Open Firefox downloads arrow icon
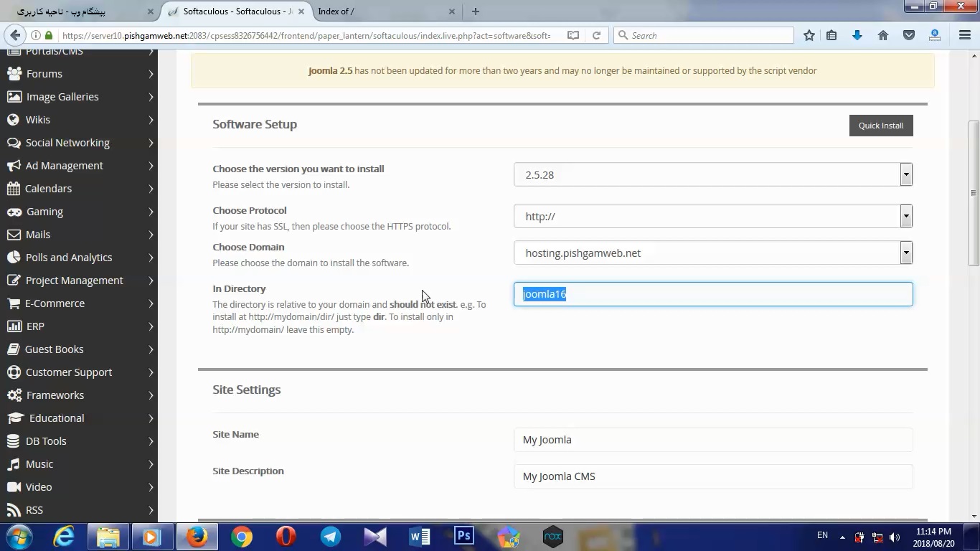Image resolution: width=980 pixels, height=551 pixels. point(857,35)
